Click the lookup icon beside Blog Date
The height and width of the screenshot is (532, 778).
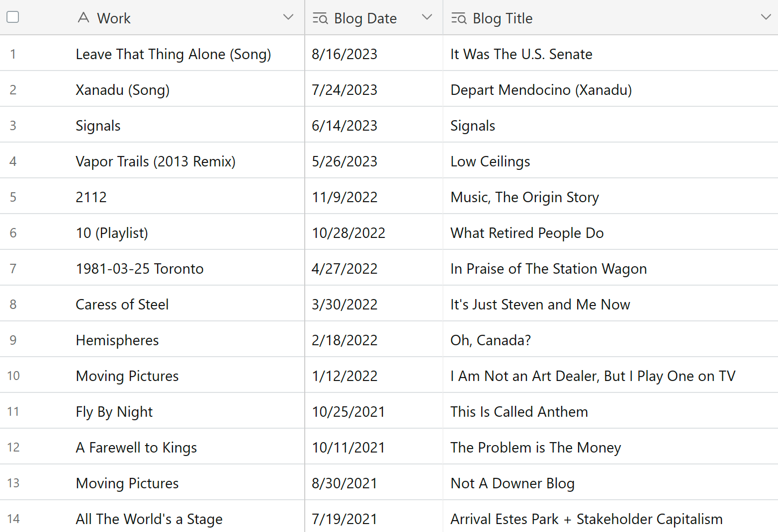[x=320, y=18]
